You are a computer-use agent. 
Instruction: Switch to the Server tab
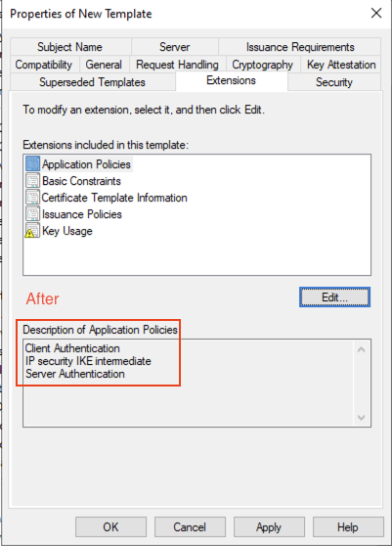(175, 47)
